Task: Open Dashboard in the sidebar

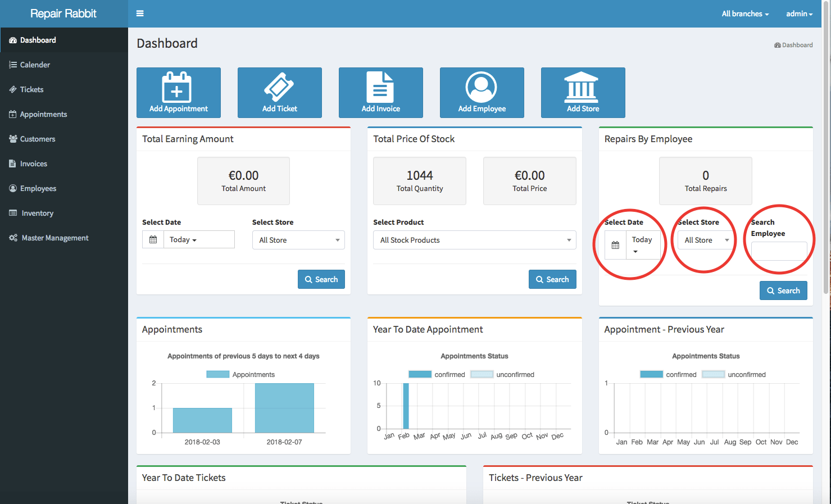Action: tap(64, 40)
